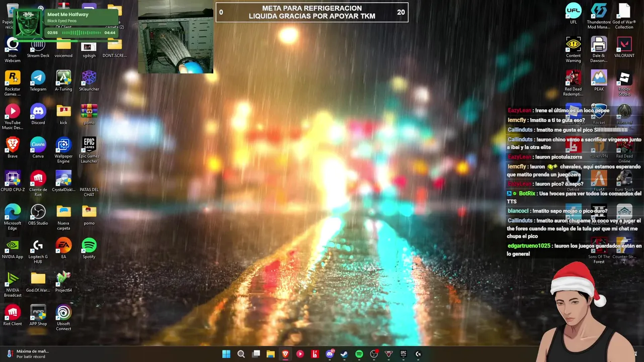Open the Dale & Dawson desktop icon

tap(599, 50)
